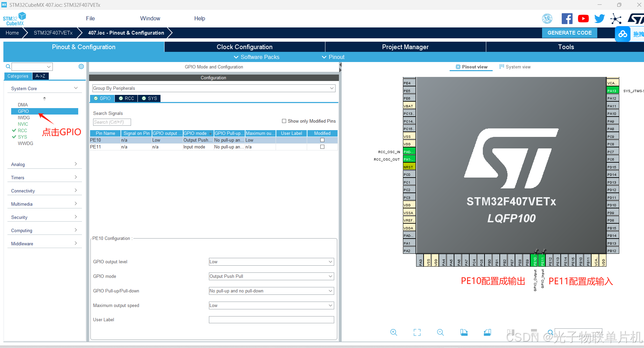
Task: Select the PH0 oscillator input pin
Action: pyautogui.click(x=409, y=152)
